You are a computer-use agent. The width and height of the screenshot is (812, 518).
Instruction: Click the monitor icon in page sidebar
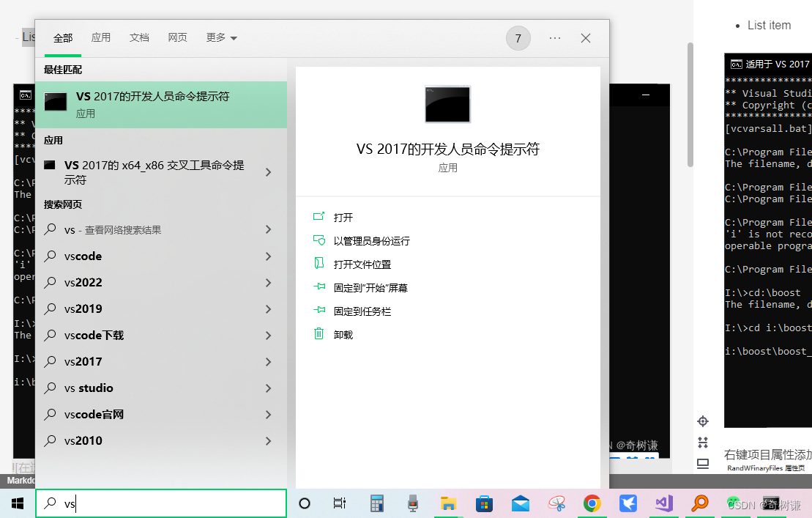point(703,464)
